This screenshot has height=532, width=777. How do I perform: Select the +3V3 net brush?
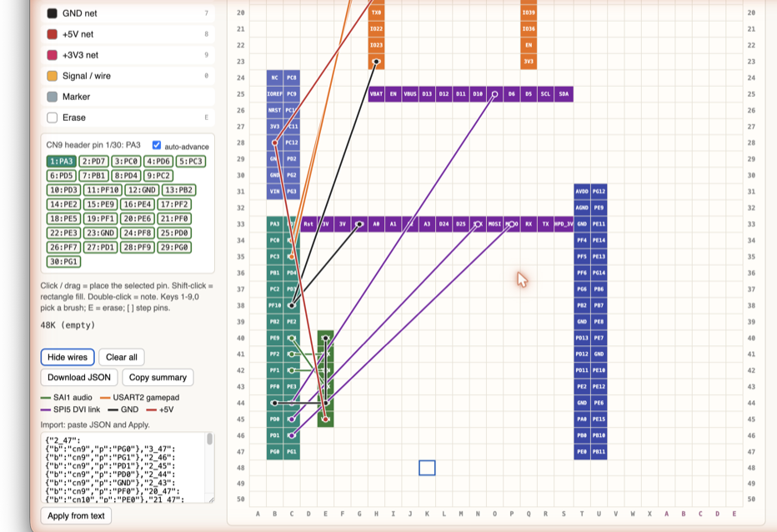(128, 55)
